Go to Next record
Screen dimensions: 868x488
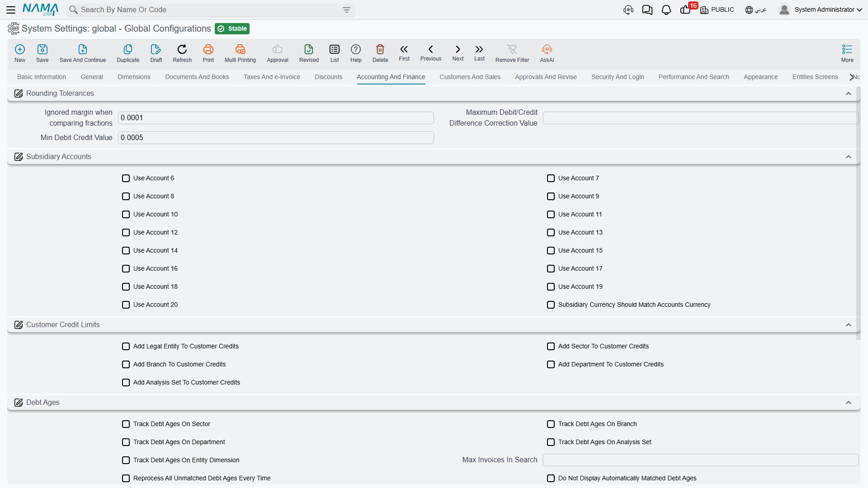pos(458,49)
